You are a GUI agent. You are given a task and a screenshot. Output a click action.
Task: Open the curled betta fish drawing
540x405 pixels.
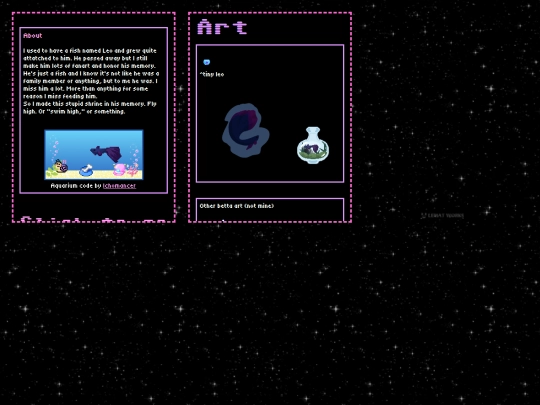point(246,131)
